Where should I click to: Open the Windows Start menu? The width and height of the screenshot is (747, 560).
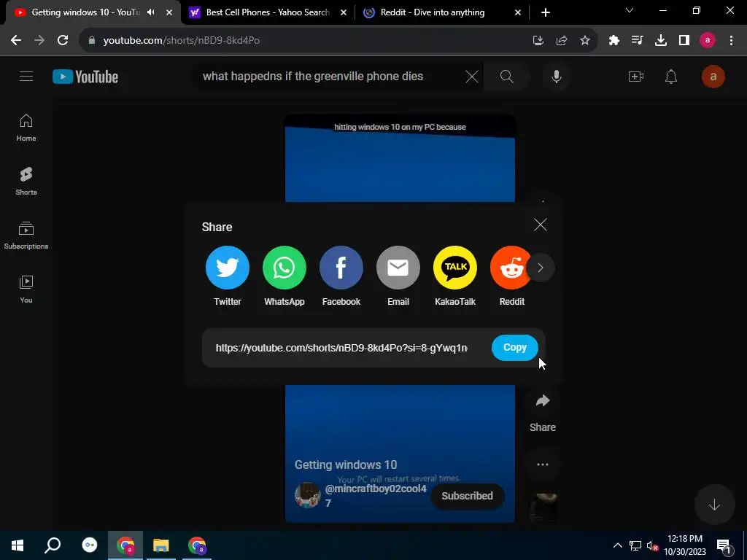pyautogui.click(x=18, y=545)
